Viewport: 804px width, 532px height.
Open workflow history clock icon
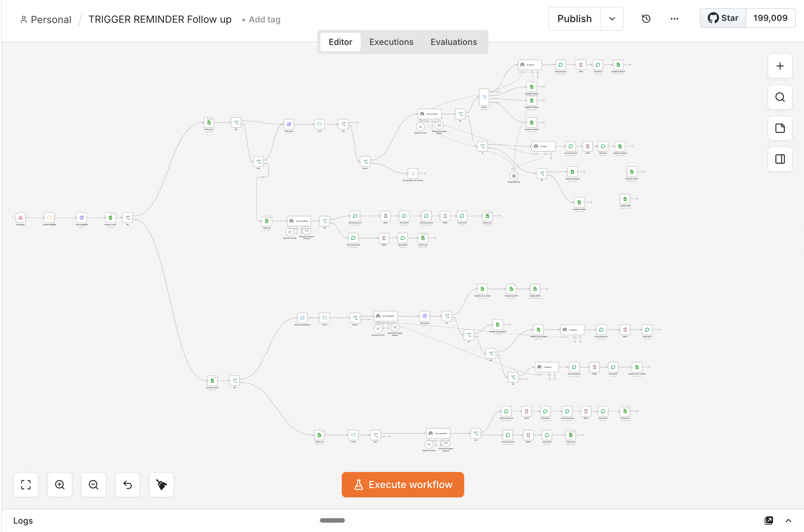tap(646, 19)
